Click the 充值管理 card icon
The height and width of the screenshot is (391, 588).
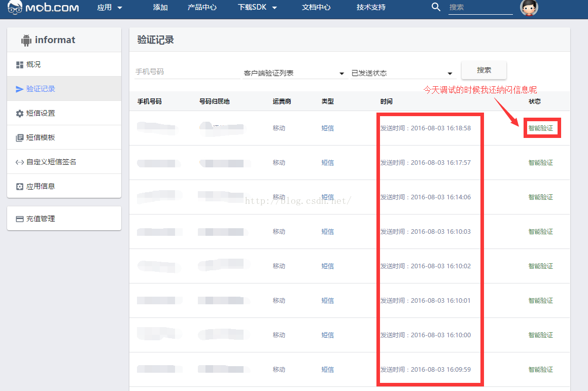(x=20, y=219)
